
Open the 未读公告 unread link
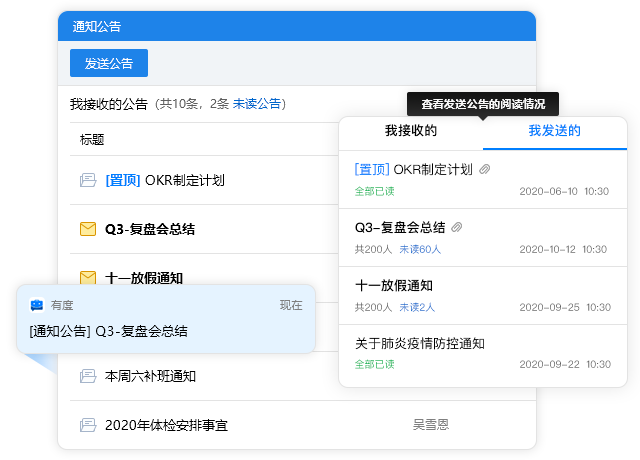[257, 104]
